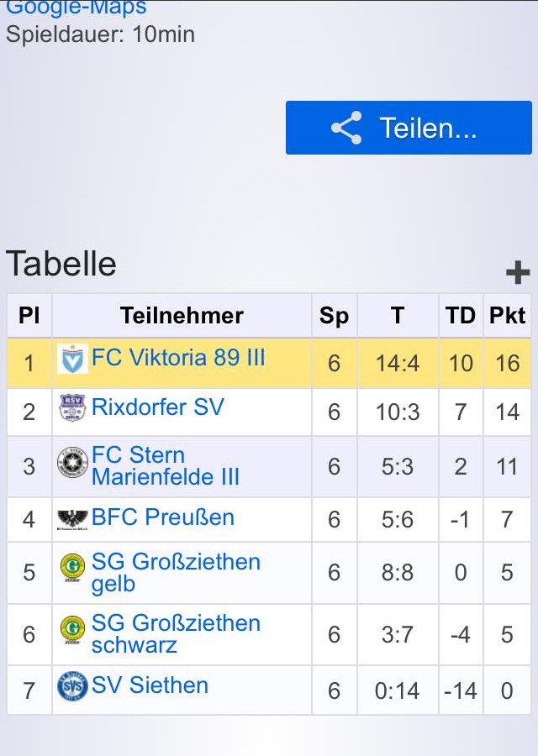This screenshot has width=538, height=756.
Task: Click the TD column header
Action: coord(461,315)
